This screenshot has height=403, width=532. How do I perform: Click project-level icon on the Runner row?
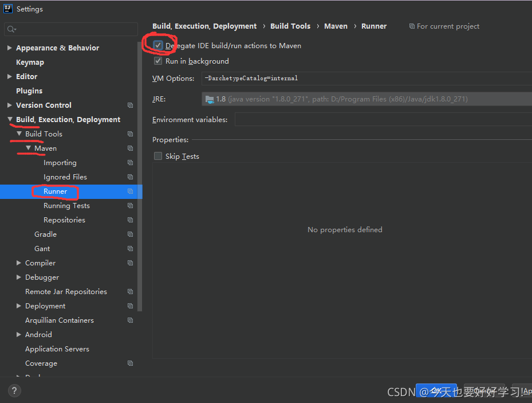click(131, 191)
